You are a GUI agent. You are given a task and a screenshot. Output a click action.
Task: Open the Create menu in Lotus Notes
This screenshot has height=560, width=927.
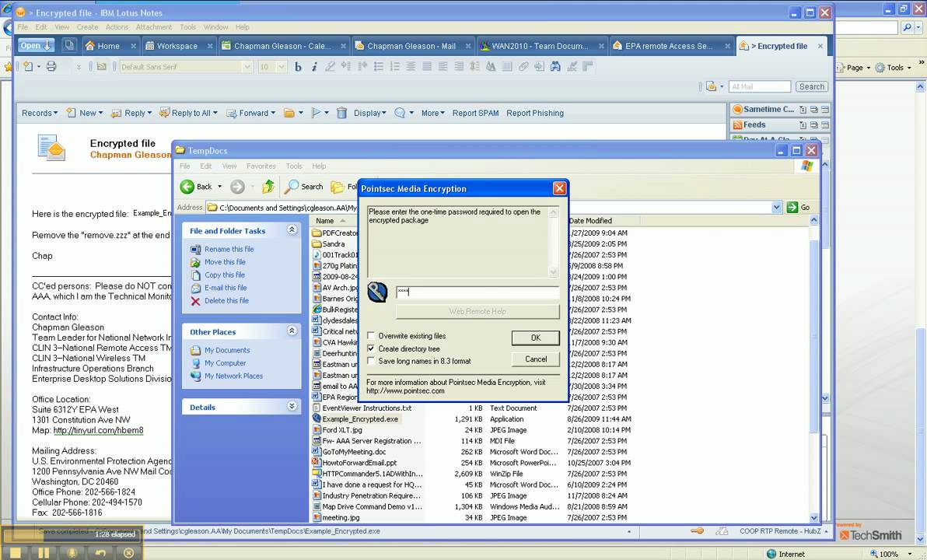[x=87, y=27]
